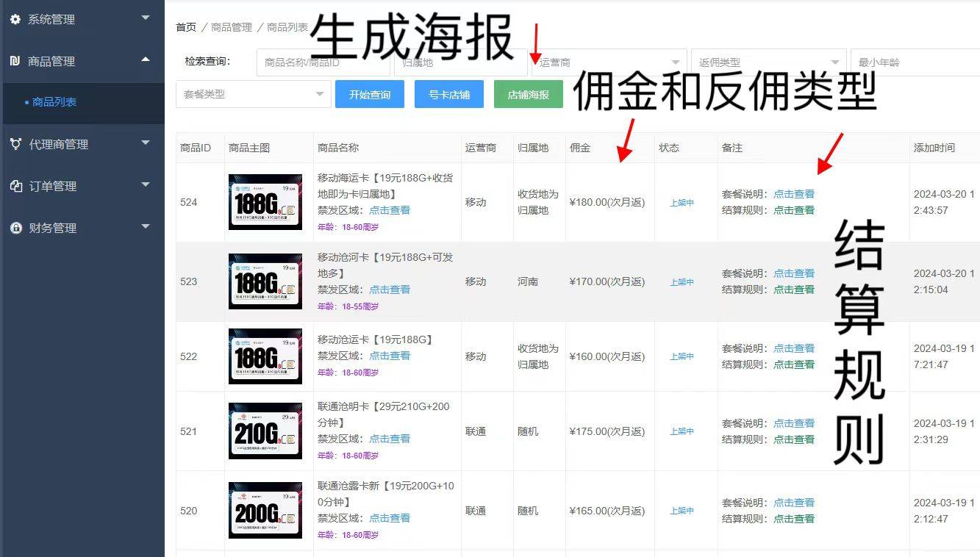Click the 商品名称或商品ID input field
The width and height of the screenshot is (980, 557).
click(x=324, y=62)
